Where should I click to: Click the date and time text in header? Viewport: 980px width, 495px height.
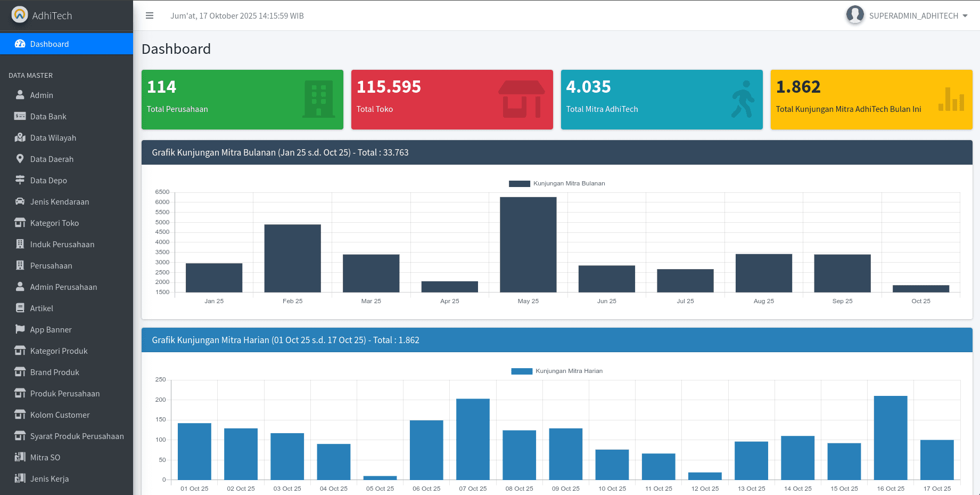coord(237,16)
